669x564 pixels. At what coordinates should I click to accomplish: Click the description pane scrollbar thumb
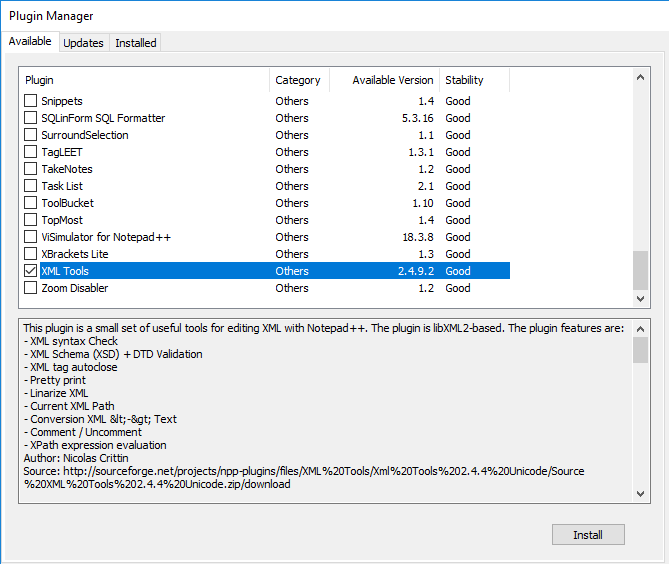point(640,350)
